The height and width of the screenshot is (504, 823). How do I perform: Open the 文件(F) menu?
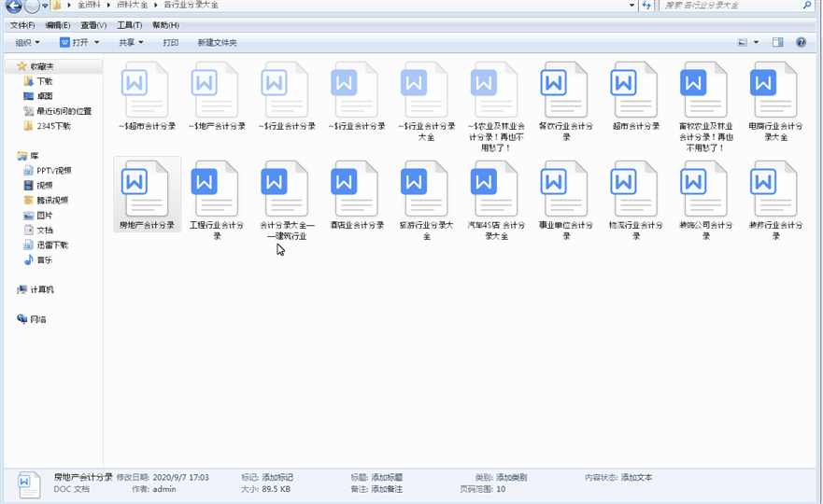coord(22,25)
